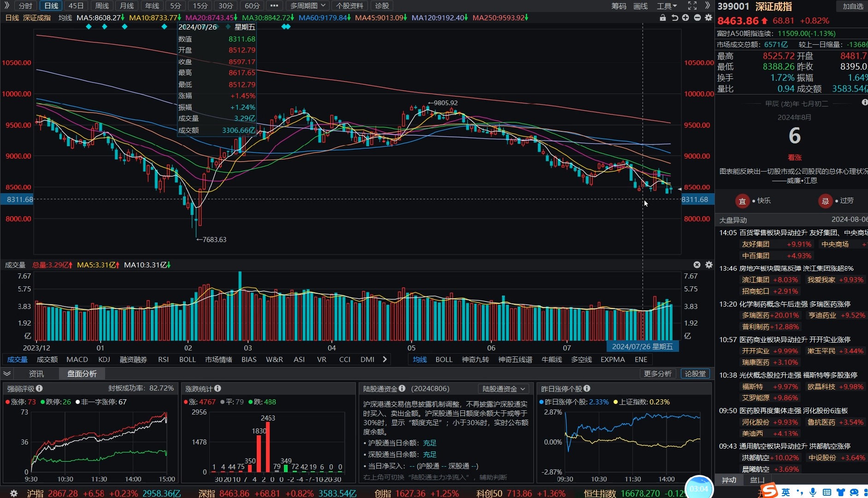Open the 多周期图 dropdown
The image size is (868, 498).
point(308,6)
